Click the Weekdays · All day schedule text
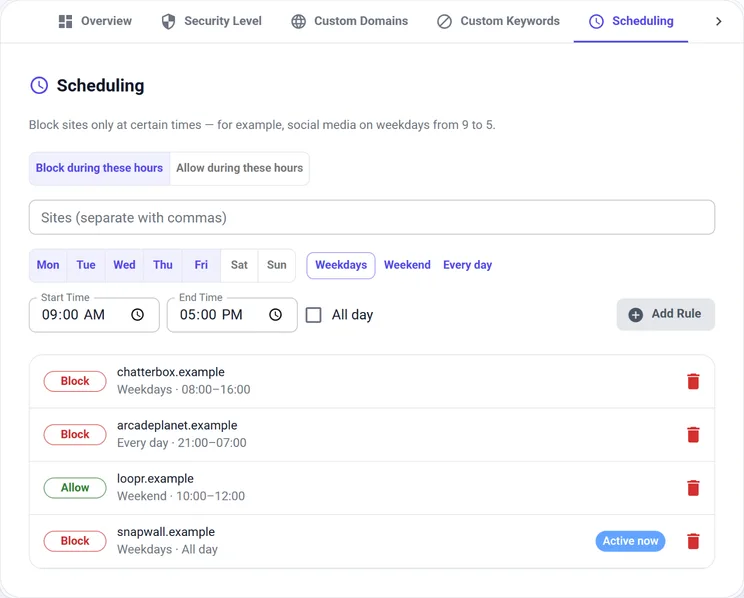Image resolution: width=744 pixels, height=598 pixels. pos(167,549)
